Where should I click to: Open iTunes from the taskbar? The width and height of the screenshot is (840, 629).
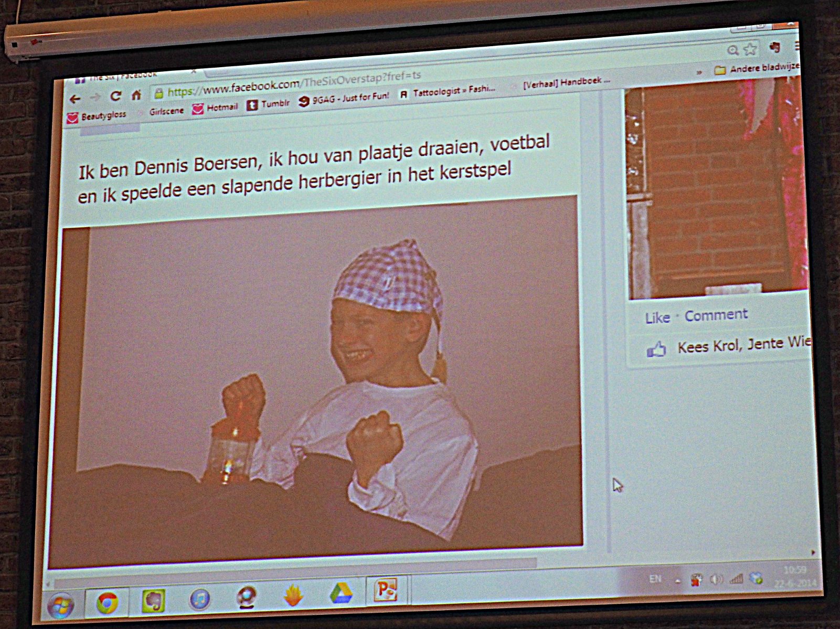tap(199, 599)
